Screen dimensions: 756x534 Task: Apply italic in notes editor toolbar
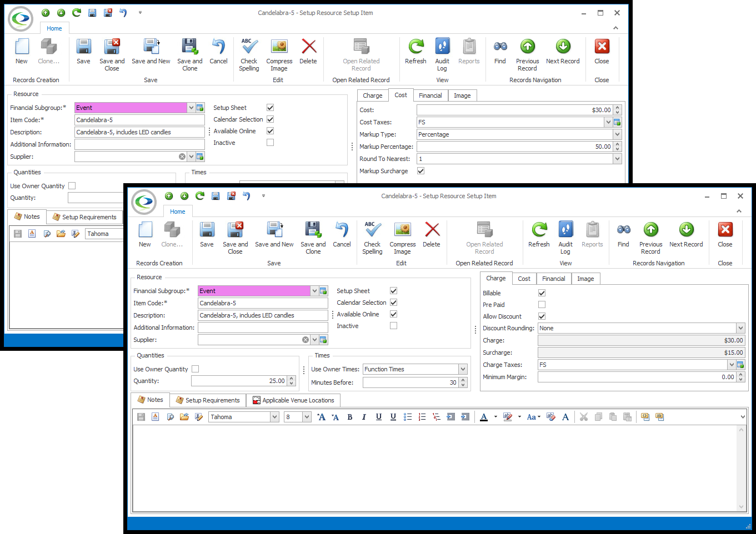tap(364, 417)
